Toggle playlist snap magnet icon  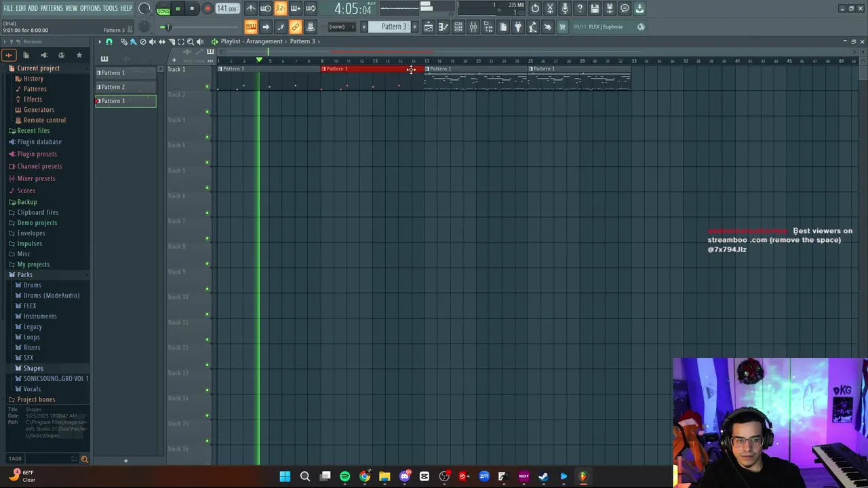(x=109, y=42)
